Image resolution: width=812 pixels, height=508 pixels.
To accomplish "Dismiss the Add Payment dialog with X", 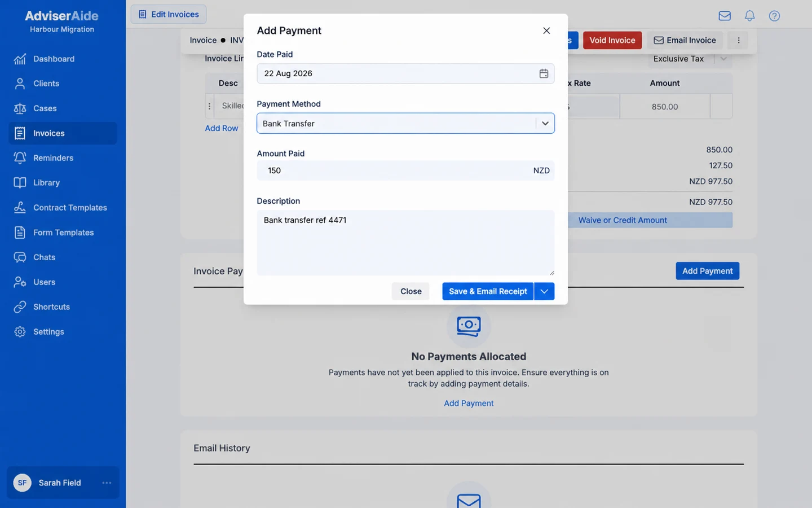I will point(546,30).
